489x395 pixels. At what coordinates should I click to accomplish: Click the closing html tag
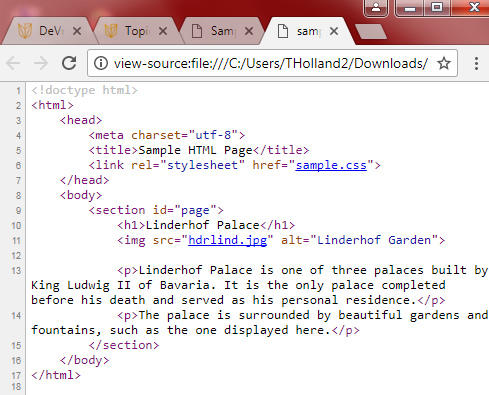pos(56,375)
